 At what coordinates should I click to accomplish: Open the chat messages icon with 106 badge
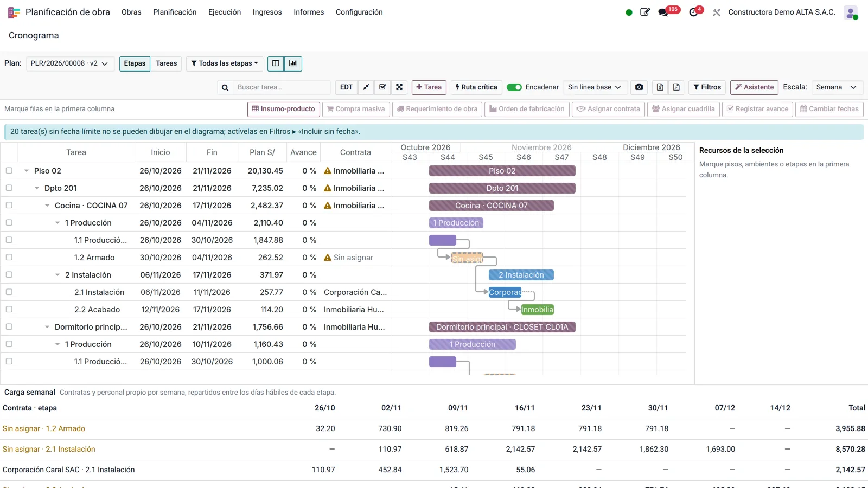tap(663, 12)
